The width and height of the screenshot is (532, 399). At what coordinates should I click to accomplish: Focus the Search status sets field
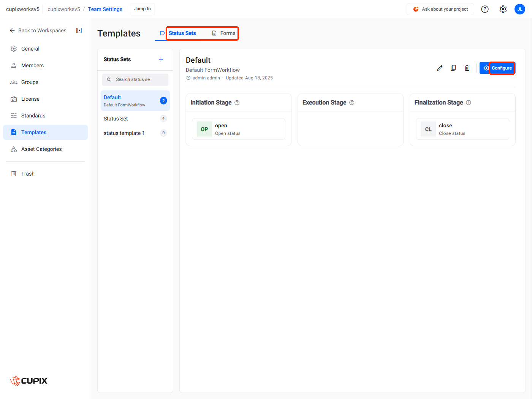coord(135,80)
